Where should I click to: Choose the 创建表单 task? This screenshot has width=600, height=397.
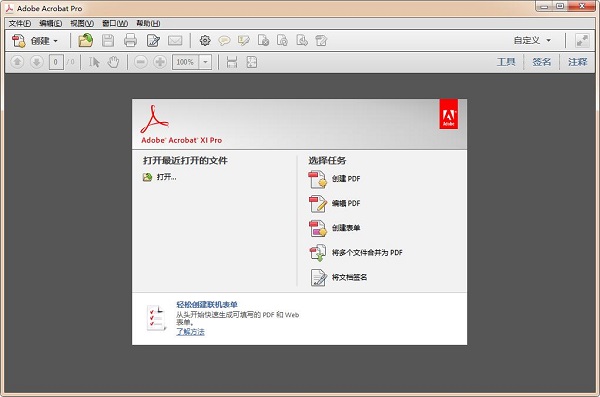click(334, 228)
